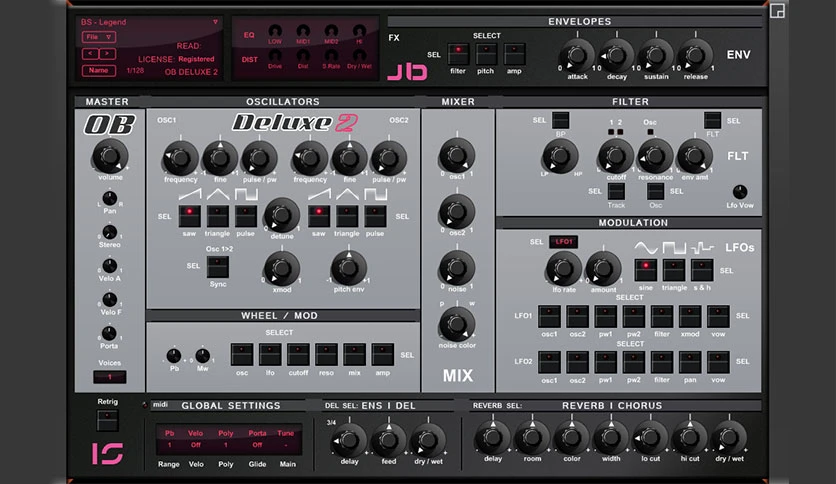Viewport: 836px width, 484px height.
Task: Select the LFO s & h waveform button
Action: (x=702, y=270)
